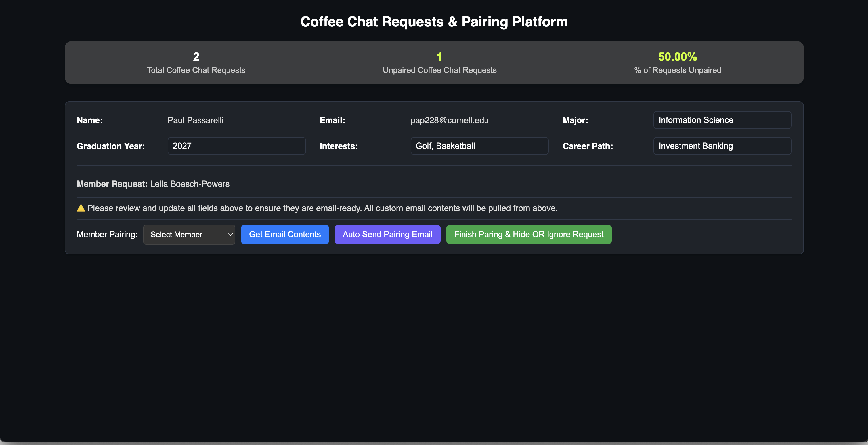Click the Graduation Year field showing 2027

click(x=236, y=146)
